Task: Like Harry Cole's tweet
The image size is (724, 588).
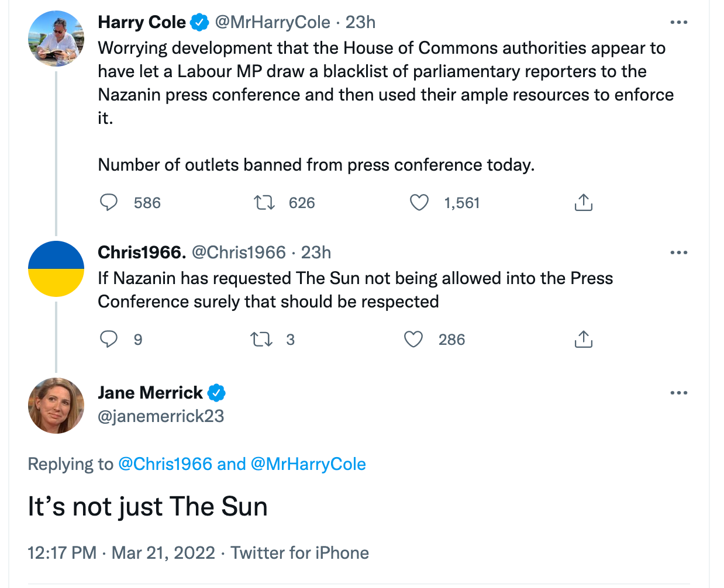Action: (419, 203)
